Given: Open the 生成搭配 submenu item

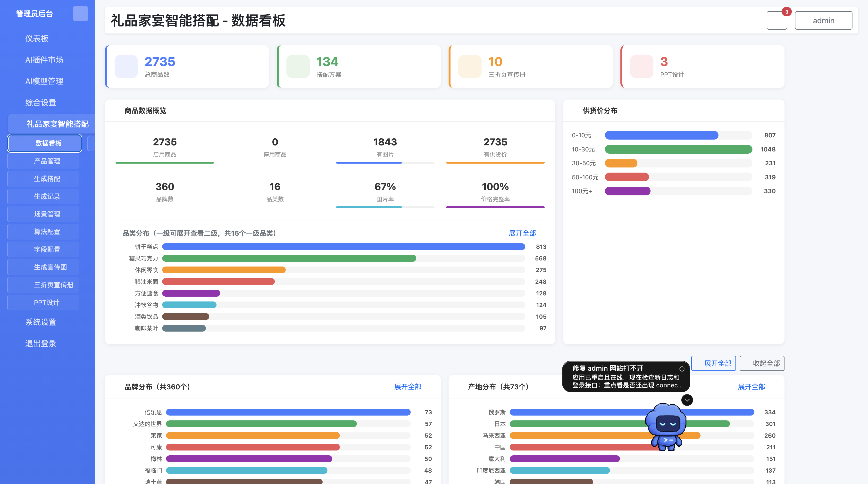Looking at the screenshot, I should click(x=44, y=179).
